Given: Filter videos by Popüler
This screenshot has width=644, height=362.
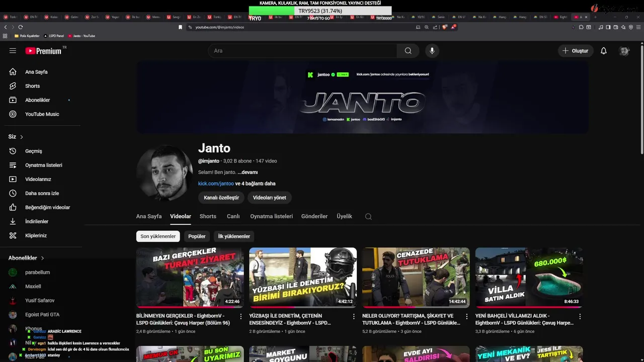Looking at the screenshot, I should pyautogui.click(x=197, y=236).
